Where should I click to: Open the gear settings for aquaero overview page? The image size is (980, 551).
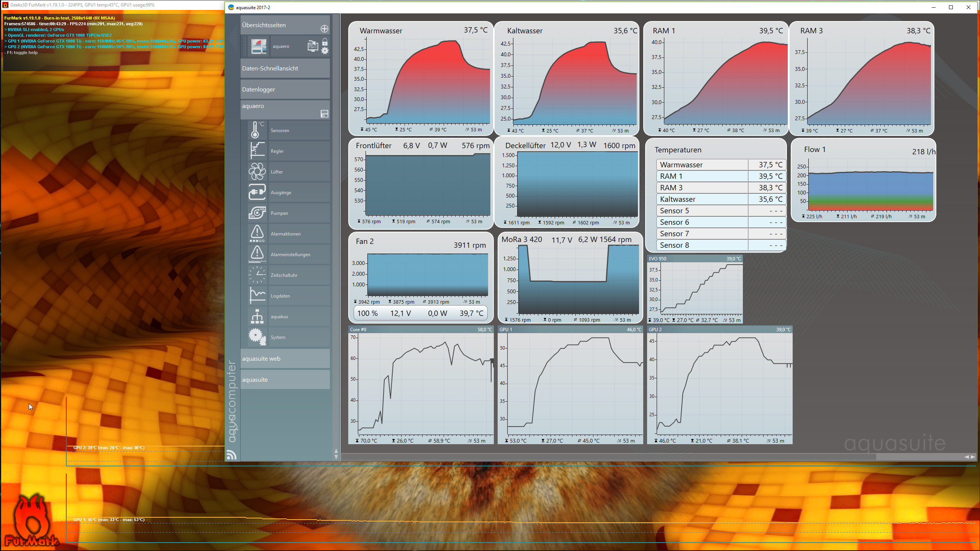(x=325, y=51)
